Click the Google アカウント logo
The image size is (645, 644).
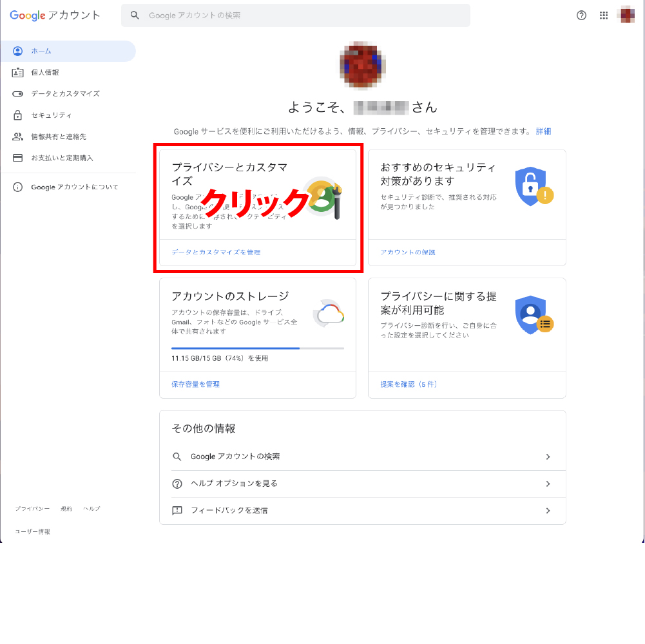click(x=55, y=15)
